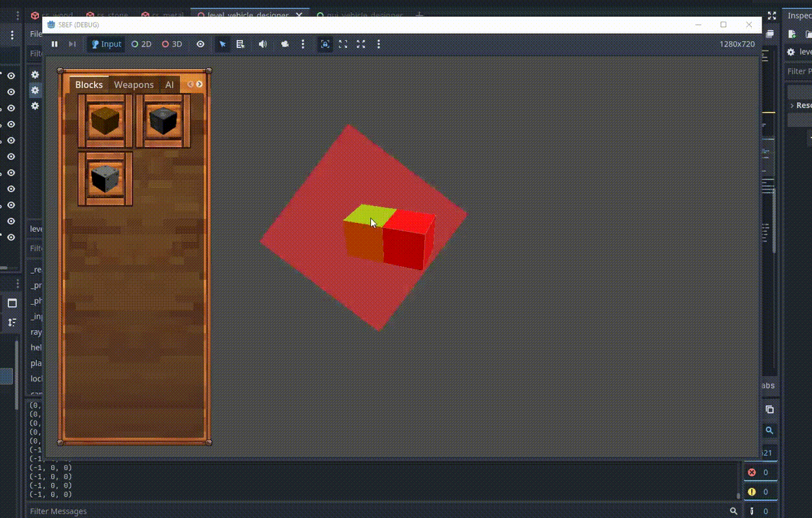This screenshot has width=812, height=518.
Task: Click the camera override icon
Action: pos(284,44)
